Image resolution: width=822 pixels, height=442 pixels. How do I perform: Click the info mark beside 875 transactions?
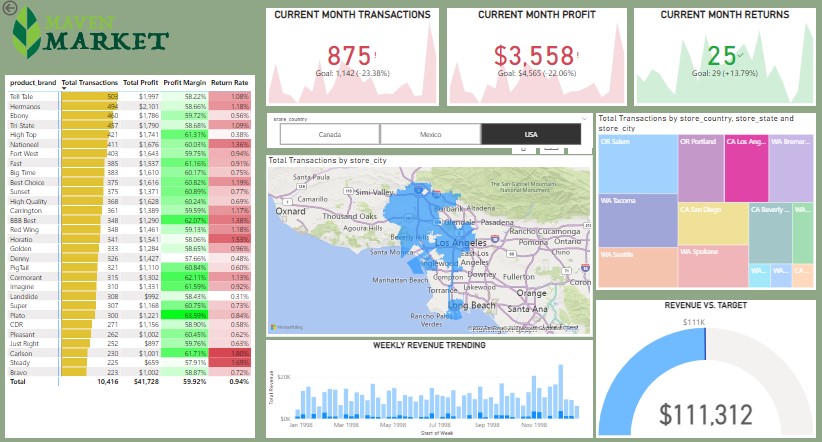[376, 54]
